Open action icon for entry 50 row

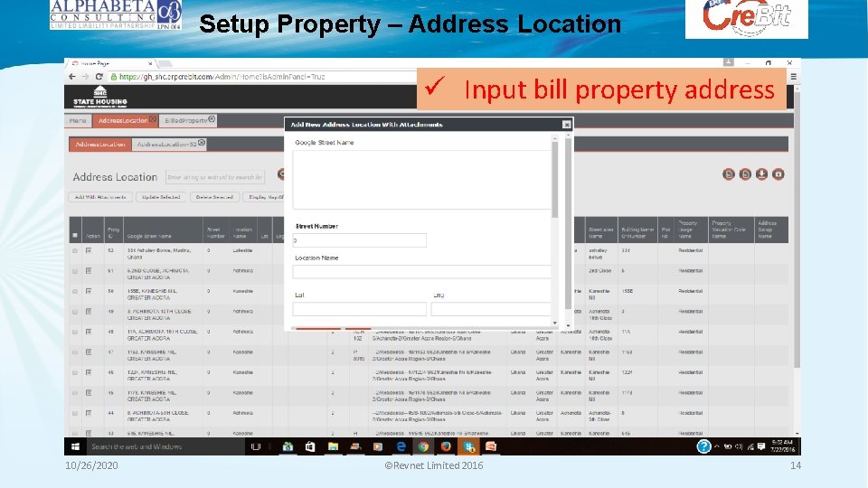89,291
